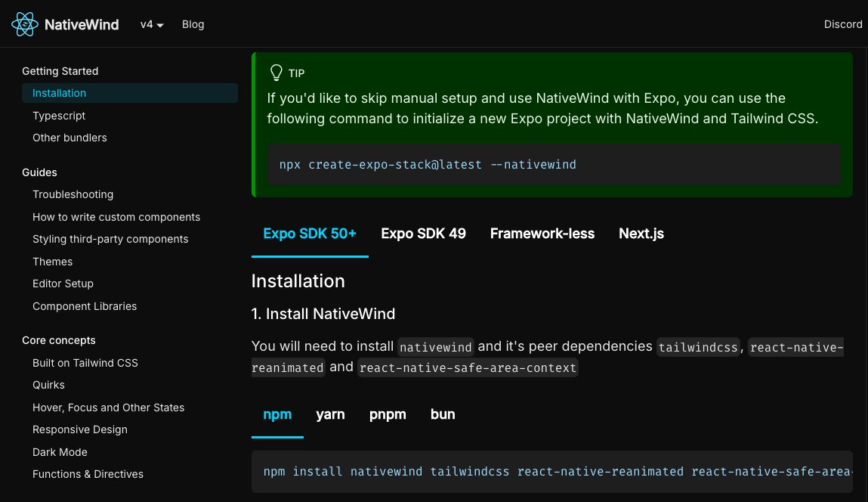The image size is (868, 502).
Task: Switch to the Expo SDK 49 tab
Action: pos(424,234)
